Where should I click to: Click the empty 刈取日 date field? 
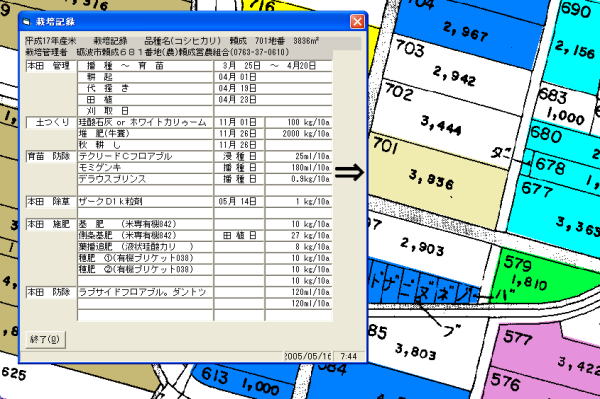(272, 111)
